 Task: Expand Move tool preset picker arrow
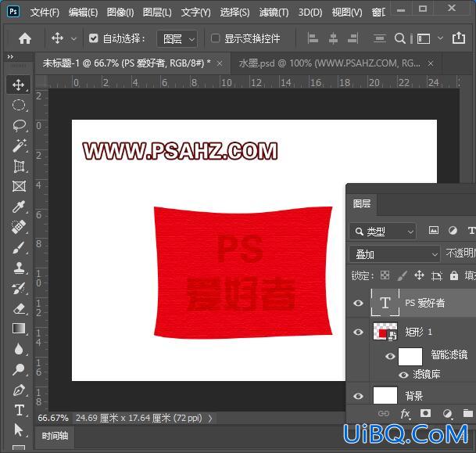click(x=73, y=39)
